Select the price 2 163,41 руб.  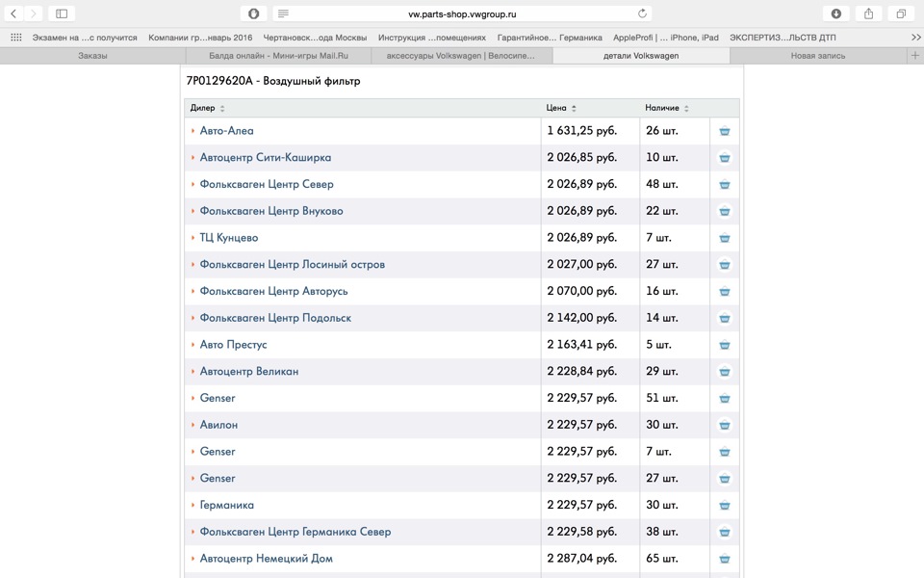tap(581, 345)
